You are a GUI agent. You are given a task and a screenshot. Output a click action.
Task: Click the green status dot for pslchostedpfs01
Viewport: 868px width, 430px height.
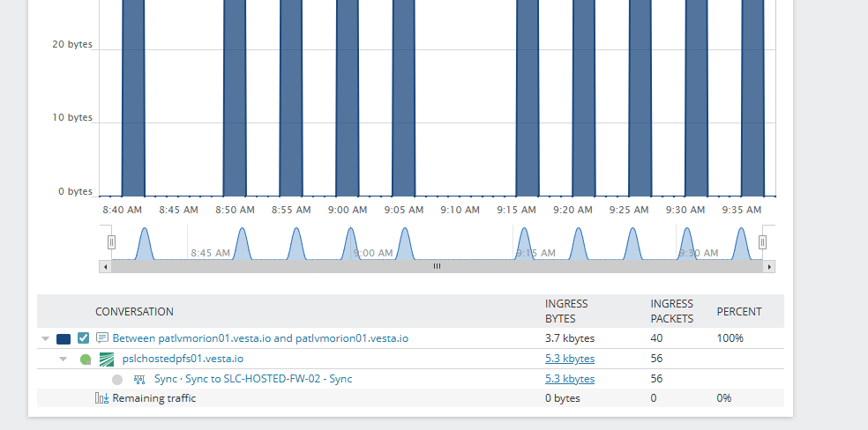point(86,360)
